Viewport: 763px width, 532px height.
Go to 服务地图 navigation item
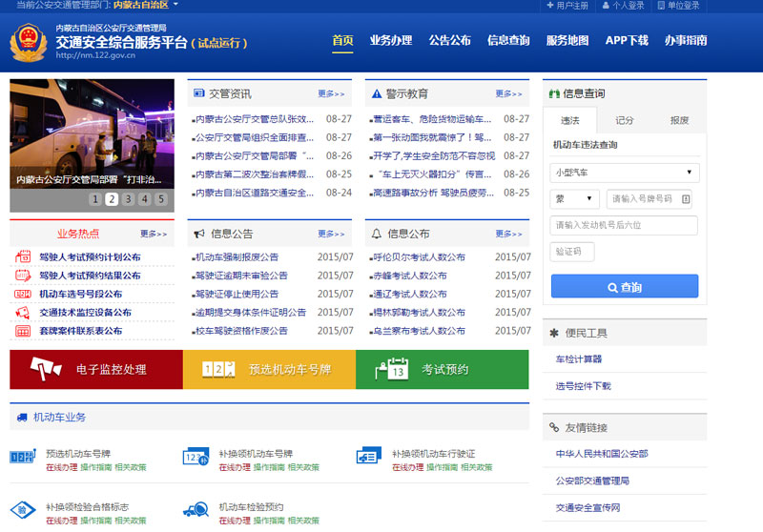click(x=567, y=40)
